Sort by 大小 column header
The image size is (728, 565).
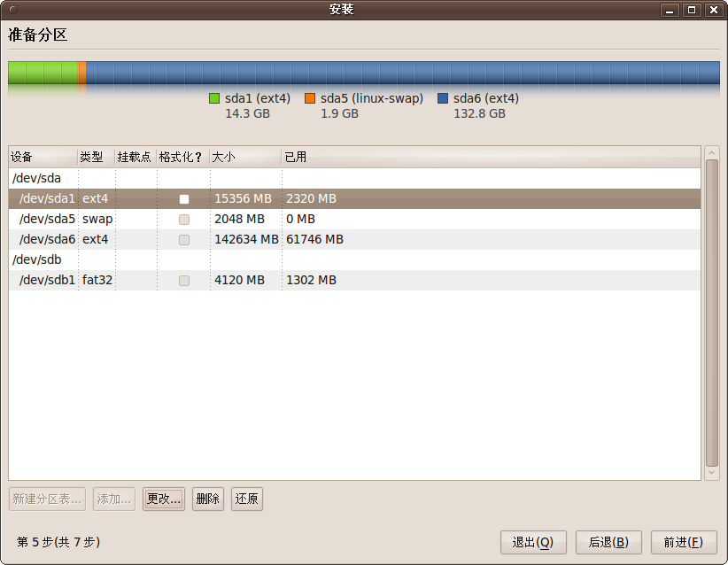(245, 158)
